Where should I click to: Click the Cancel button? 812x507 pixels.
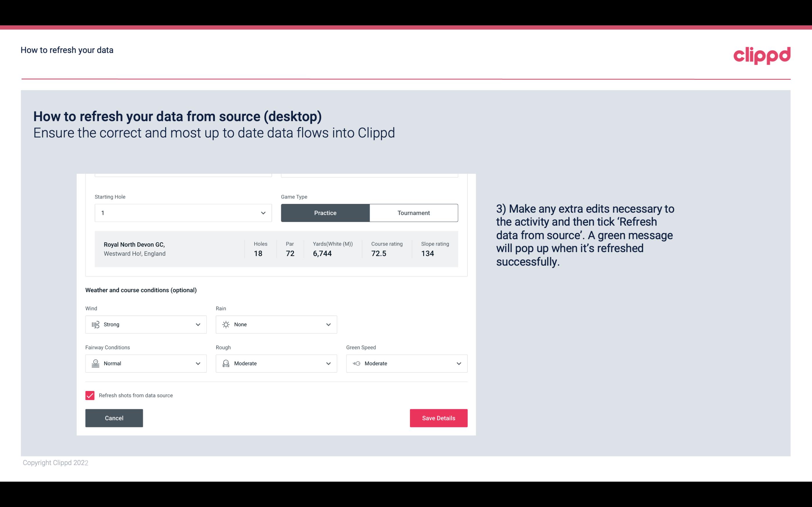click(x=114, y=418)
